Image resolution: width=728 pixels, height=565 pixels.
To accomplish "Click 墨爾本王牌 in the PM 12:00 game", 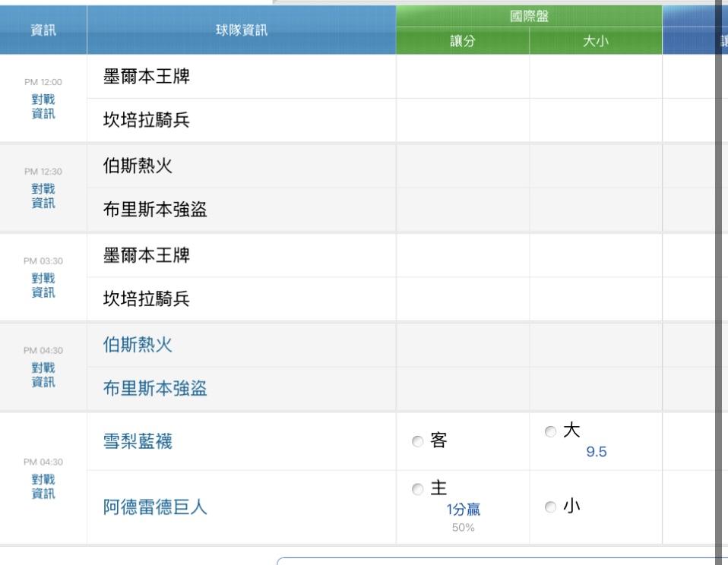I will pos(146,77).
